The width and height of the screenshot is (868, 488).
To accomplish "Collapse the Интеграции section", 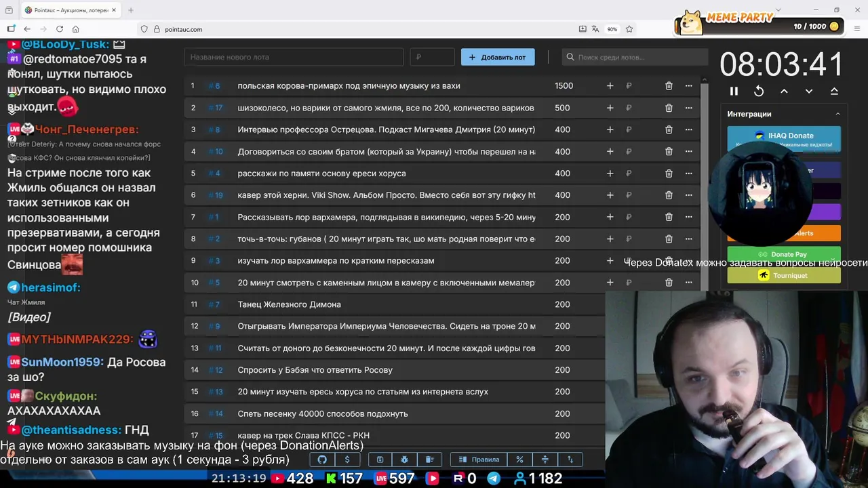I will pos(837,114).
